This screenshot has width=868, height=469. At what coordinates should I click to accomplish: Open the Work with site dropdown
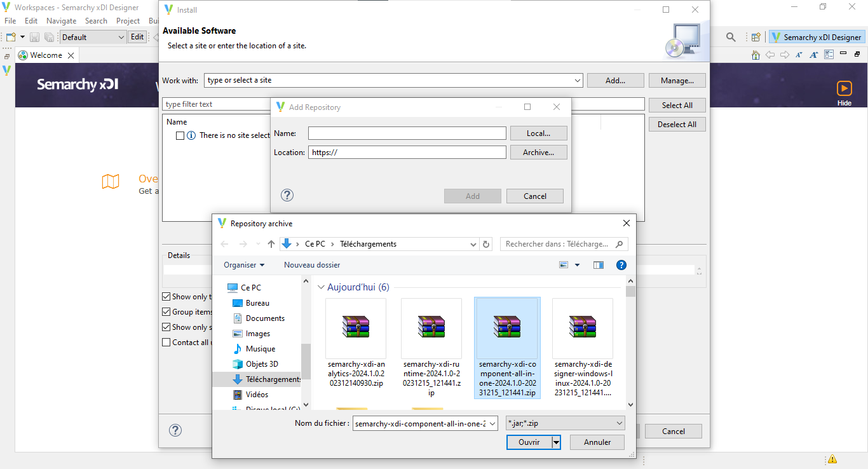coord(577,80)
